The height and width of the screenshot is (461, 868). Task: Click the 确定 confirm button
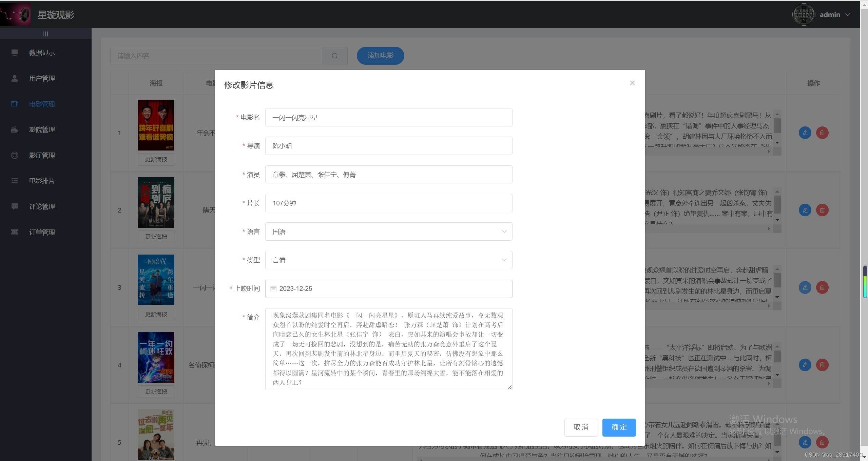619,427
